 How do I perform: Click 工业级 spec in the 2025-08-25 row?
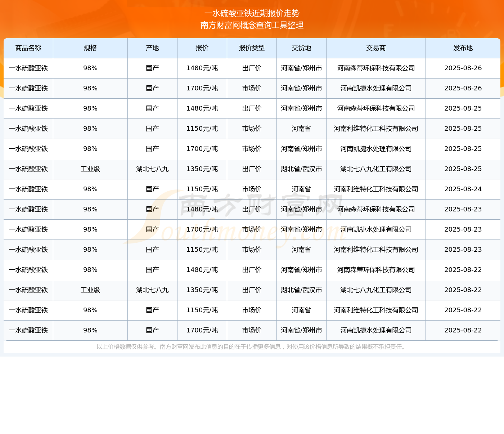coord(90,169)
